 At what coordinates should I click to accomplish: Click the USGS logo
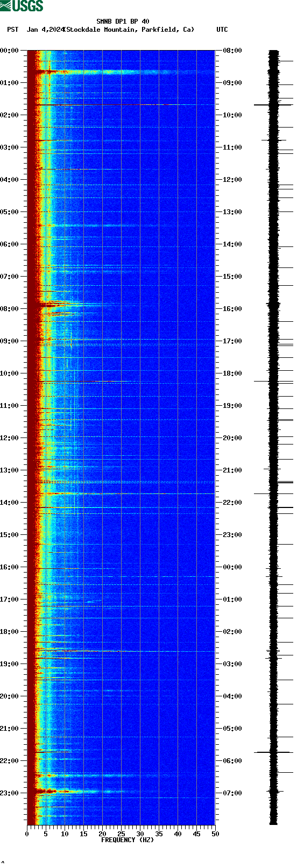(22, 6)
